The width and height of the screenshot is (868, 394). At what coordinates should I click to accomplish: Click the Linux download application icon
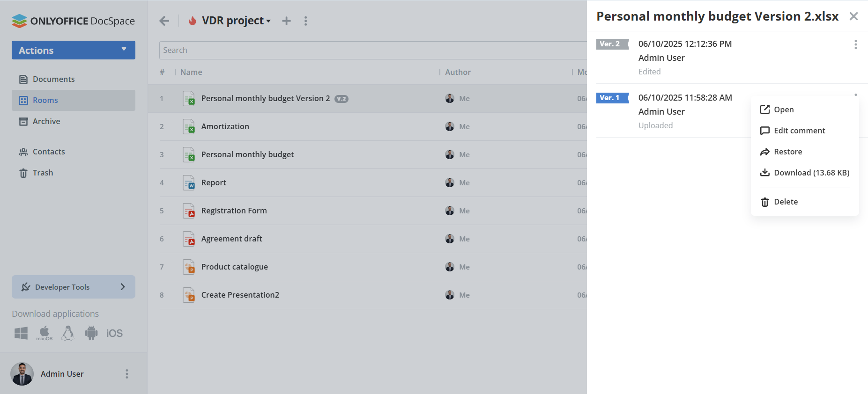click(x=68, y=333)
